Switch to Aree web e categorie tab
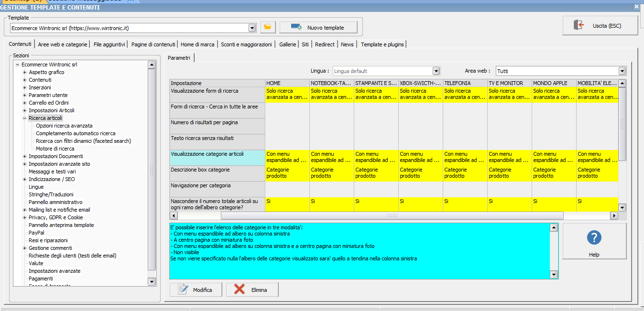Image resolution: width=644 pixels, height=311 pixels. [63, 44]
